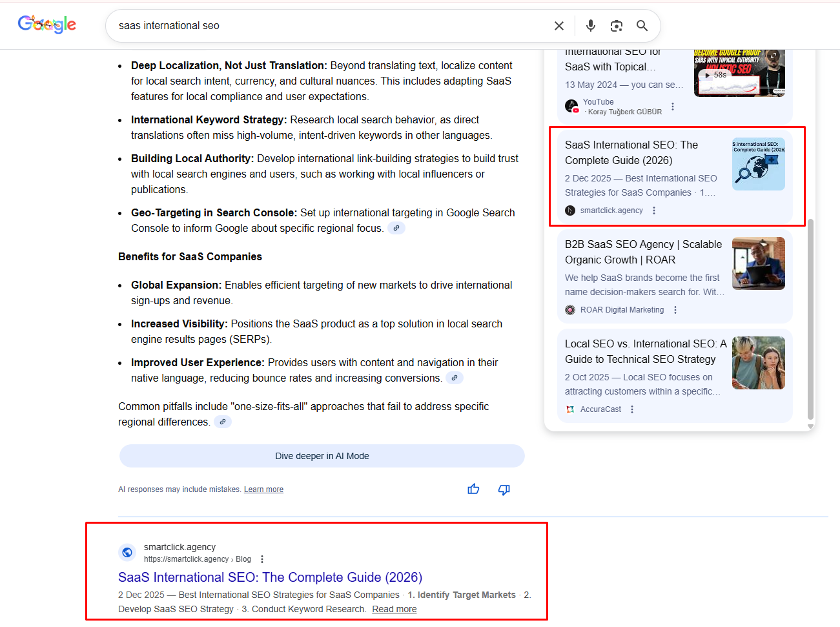Click Dive deeper in AI Mode button

click(322, 456)
